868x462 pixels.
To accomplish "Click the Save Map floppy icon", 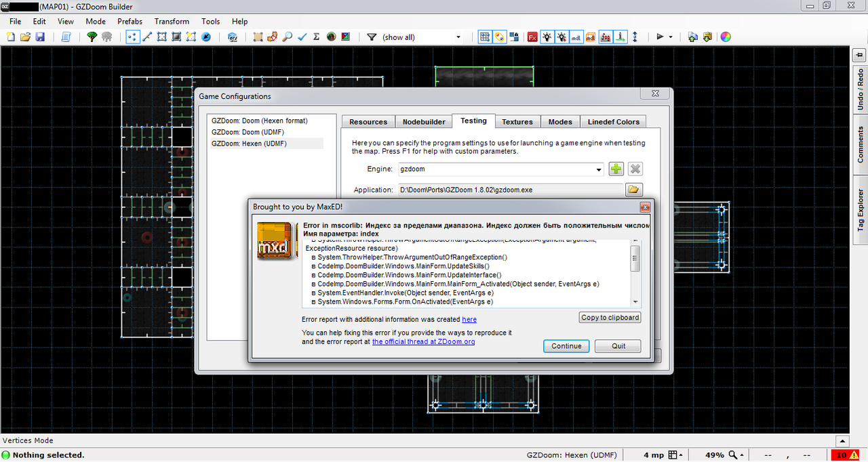I will [39, 37].
